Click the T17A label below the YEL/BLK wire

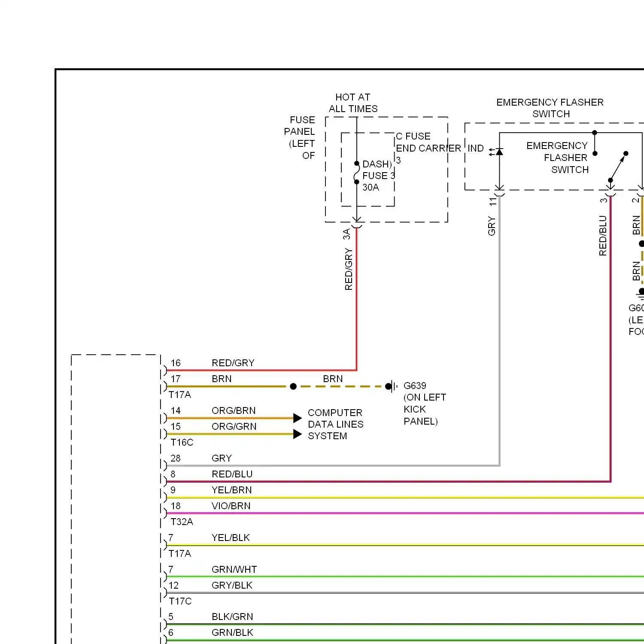tap(180, 553)
